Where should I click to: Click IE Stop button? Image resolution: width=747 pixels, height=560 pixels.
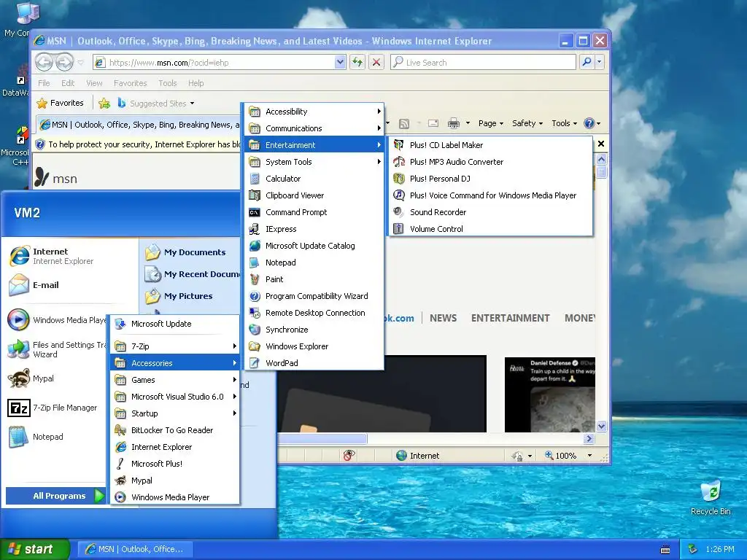376,62
